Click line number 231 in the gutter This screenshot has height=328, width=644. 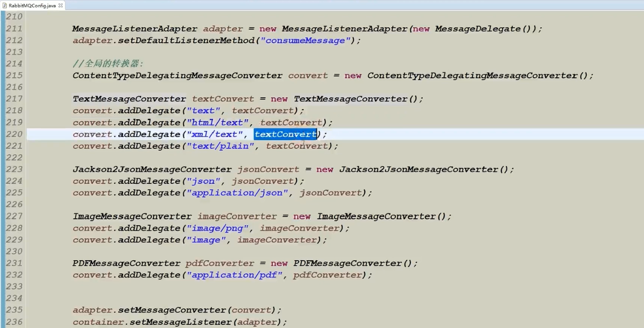pyautogui.click(x=14, y=263)
